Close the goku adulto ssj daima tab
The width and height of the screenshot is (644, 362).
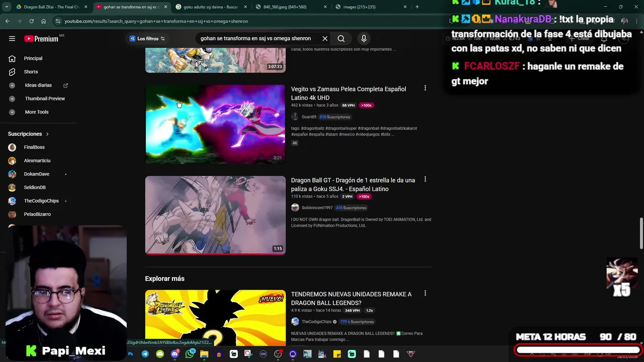click(245, 7)
